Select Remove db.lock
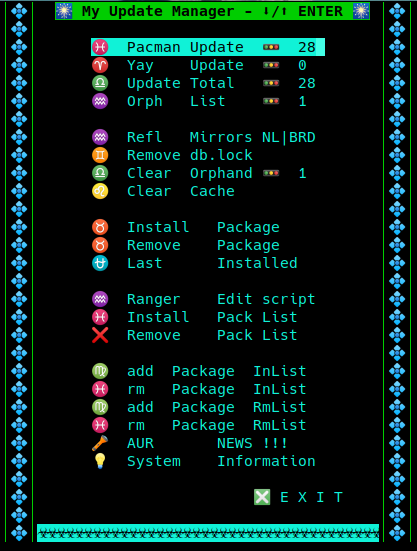The height and width of the screenshot is (551, 417). click(172, 155)
